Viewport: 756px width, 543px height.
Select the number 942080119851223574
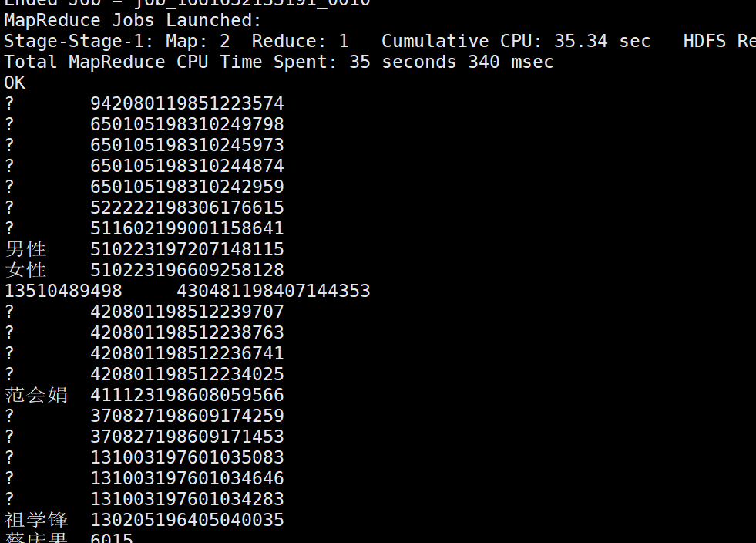click(187, 103)
